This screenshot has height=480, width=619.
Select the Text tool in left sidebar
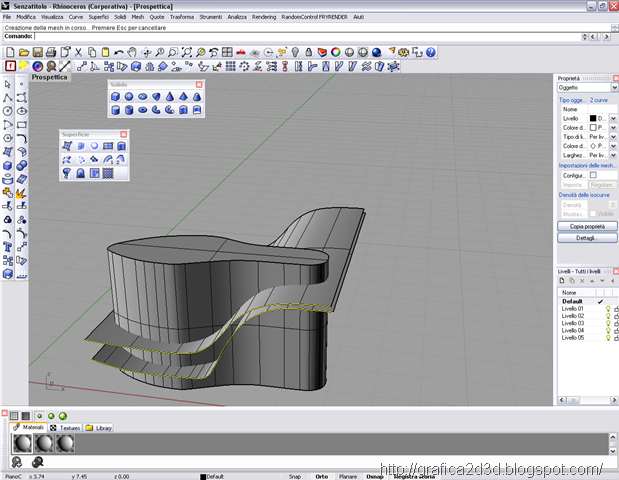[8, 248]
